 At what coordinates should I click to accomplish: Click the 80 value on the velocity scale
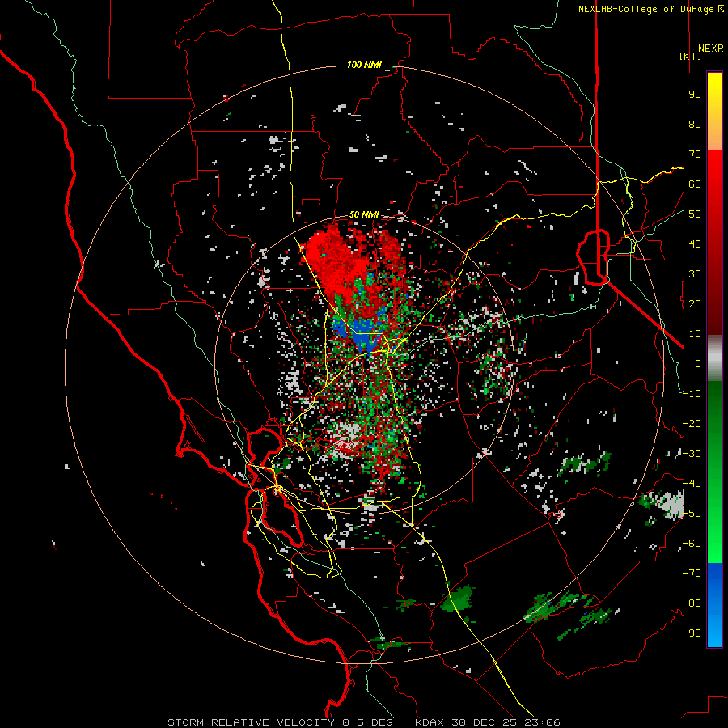point(695,124)
